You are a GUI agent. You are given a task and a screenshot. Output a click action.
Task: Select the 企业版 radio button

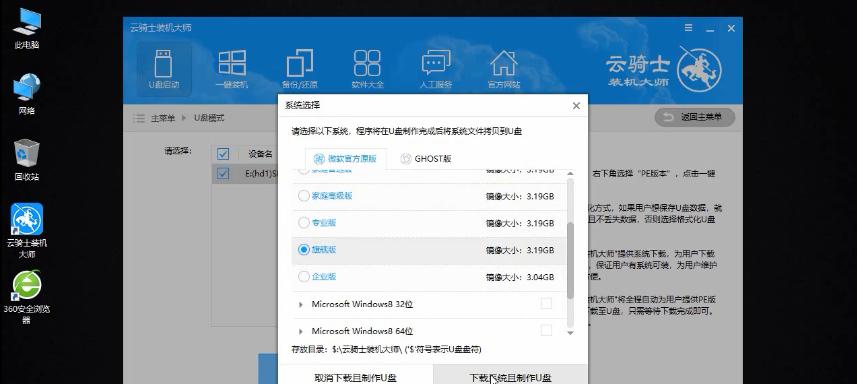pos(304,276)
